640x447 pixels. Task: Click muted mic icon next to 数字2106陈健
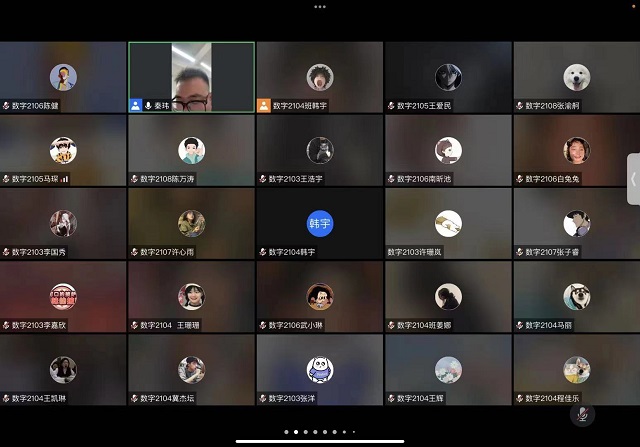click(x=6, y=105)
